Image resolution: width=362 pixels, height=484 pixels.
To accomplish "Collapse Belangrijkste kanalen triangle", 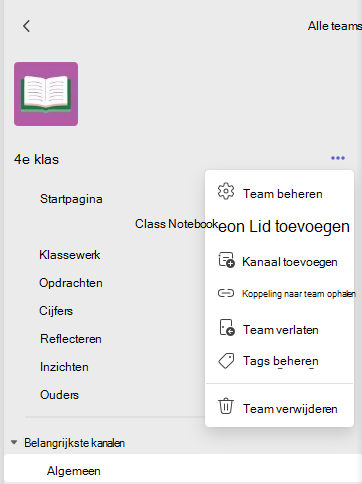I will tap(14, 443).
